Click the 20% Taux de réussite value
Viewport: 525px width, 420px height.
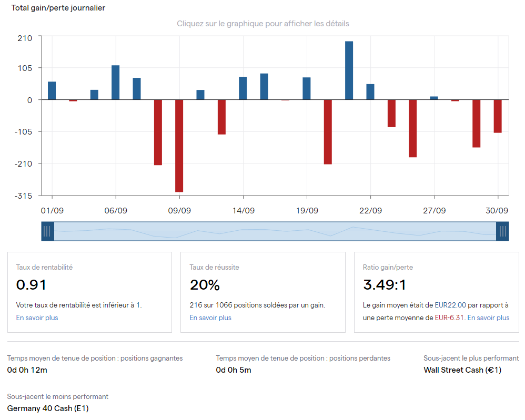[x=205, y=285]
